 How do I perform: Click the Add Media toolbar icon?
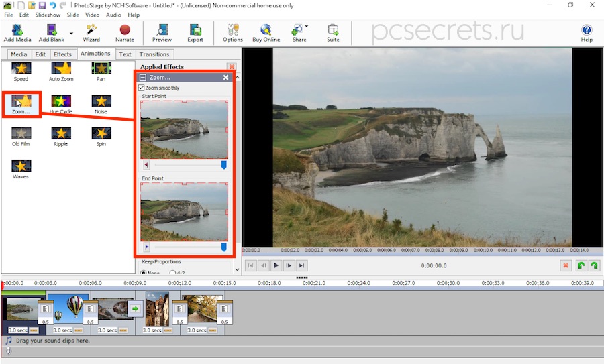click(x=17, y=33)
